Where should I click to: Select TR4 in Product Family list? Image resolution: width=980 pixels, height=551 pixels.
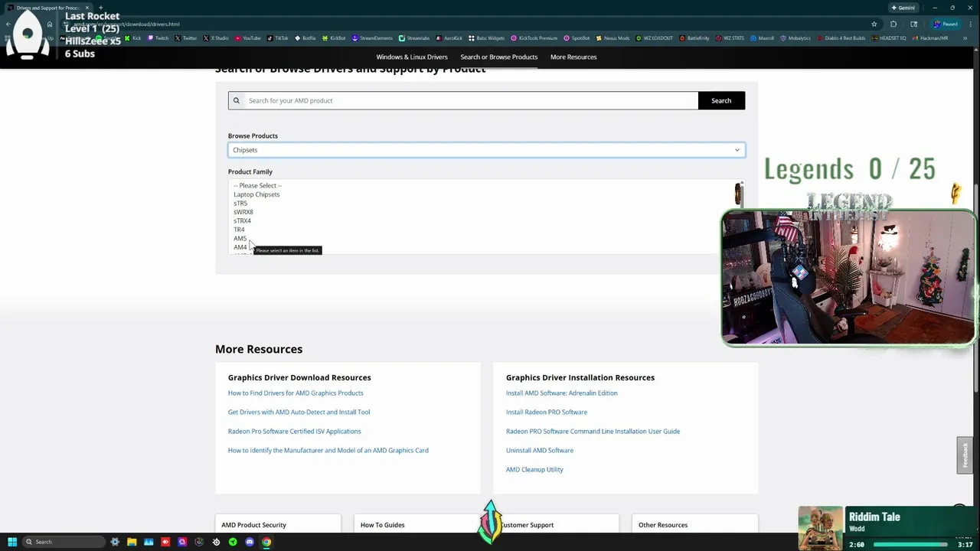(239, 230)
